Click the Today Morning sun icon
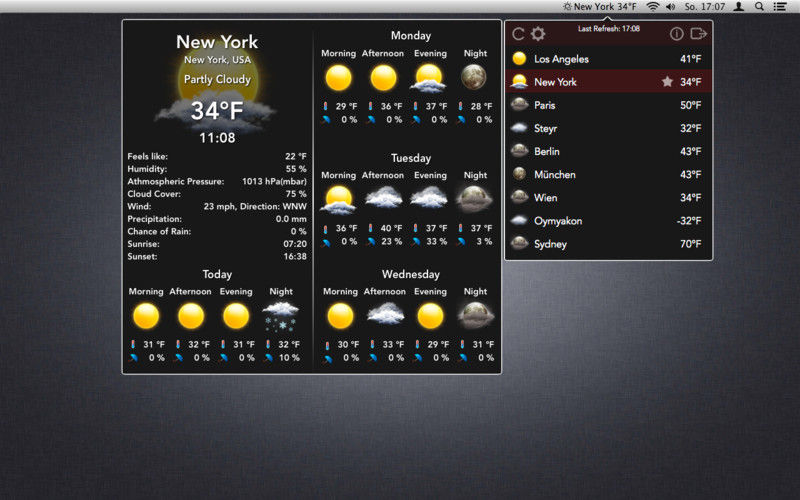 [x=146, y=316]
